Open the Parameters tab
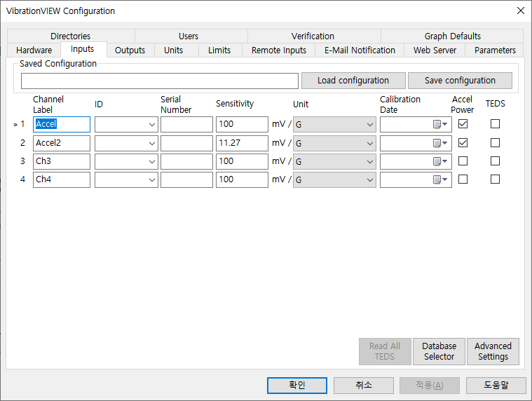 tap(495, 50)
